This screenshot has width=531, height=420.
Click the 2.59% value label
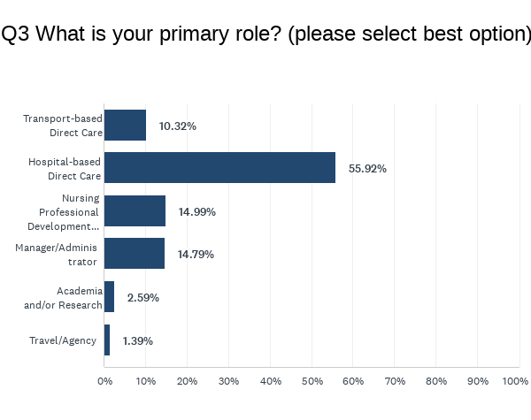(142, 298)
